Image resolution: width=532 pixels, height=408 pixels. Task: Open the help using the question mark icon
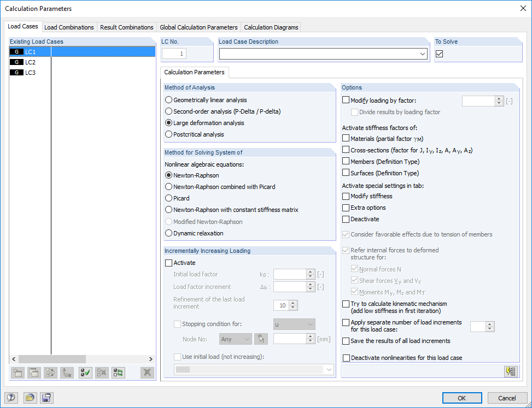(11, 398)
